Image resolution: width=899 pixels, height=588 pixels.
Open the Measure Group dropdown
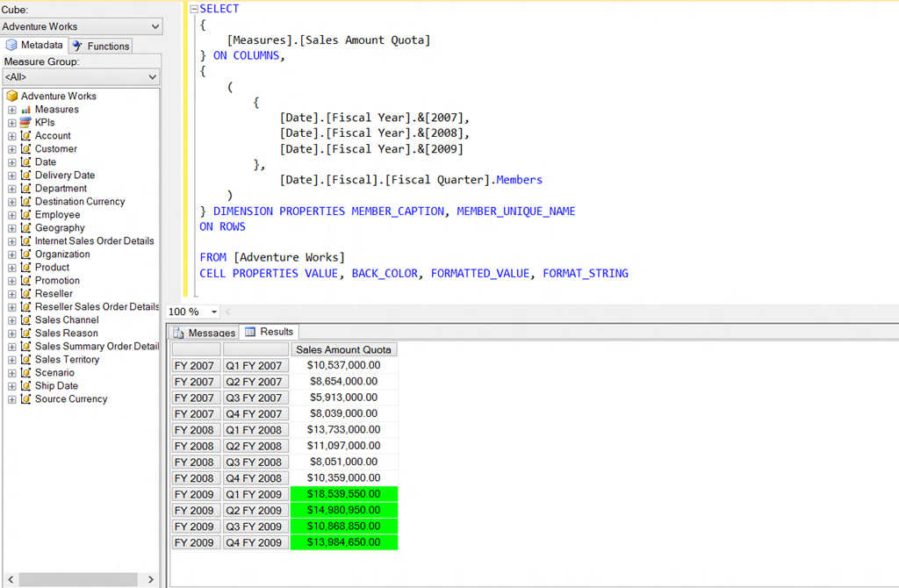pyautogui.click(x=81, y=77)
